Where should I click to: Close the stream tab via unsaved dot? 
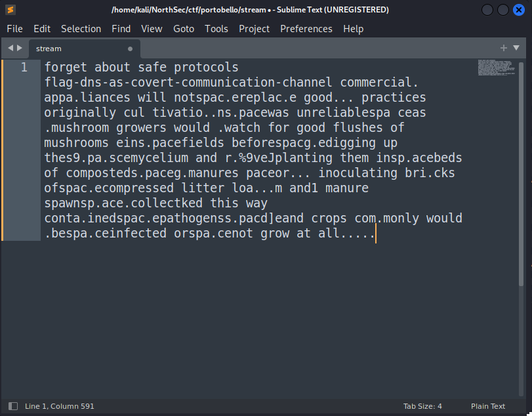(130, 49)
